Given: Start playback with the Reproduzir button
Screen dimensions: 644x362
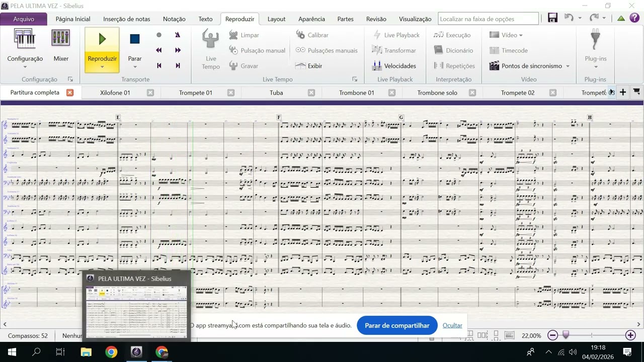Looking at the screenshot, I should (x=102, y=45).
